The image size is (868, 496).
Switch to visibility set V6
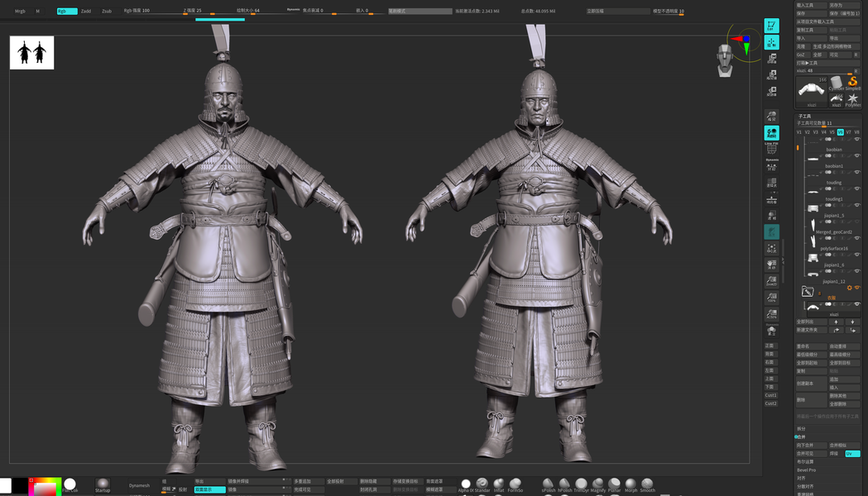841,132
